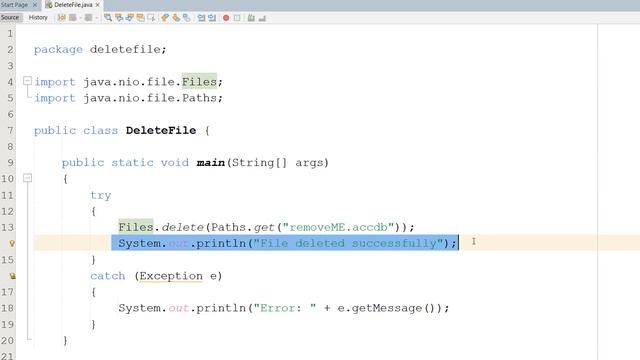Click line number 2 in gutter
This screenshot has height=360, width=640.
[x=10, y=50]
